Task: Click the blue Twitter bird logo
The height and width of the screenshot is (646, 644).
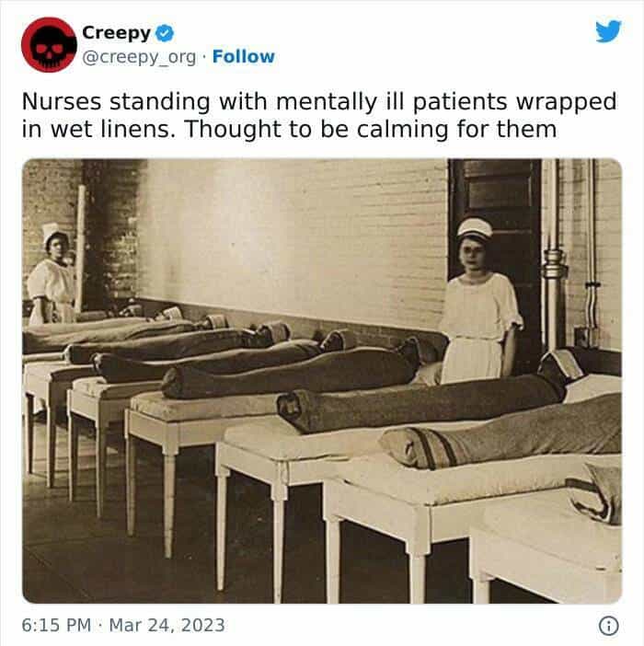Action: (608, 31)
